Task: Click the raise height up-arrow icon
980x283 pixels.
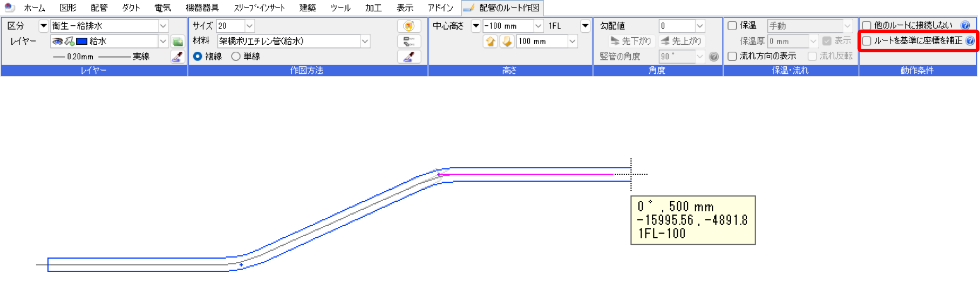Action: coord(491,41)
